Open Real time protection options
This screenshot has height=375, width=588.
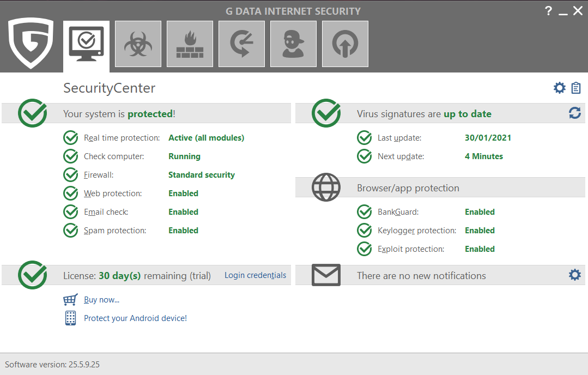tap(122, 138)
